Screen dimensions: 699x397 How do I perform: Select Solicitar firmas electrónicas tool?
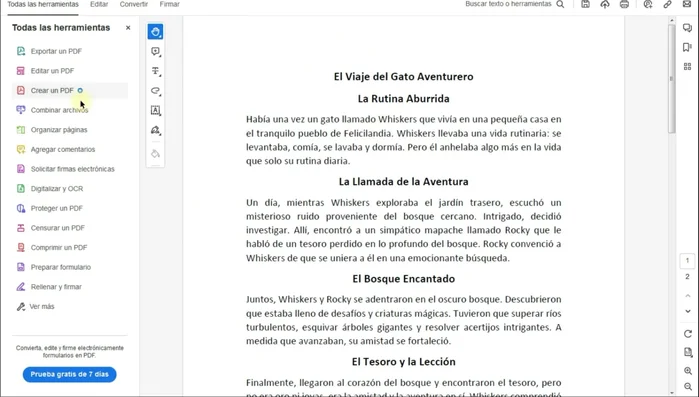[x=70, y=169]
